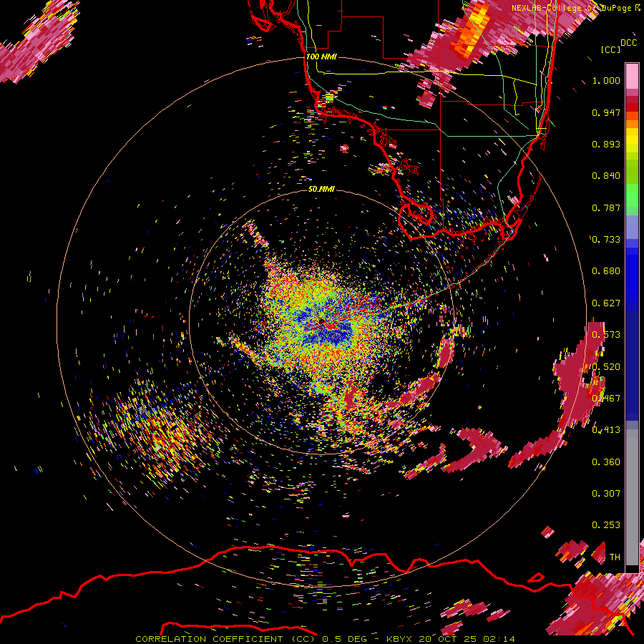This screenshot has width=644, height=644.
Task: Select the 0.840 legend value
Action: tap(606, 176)
